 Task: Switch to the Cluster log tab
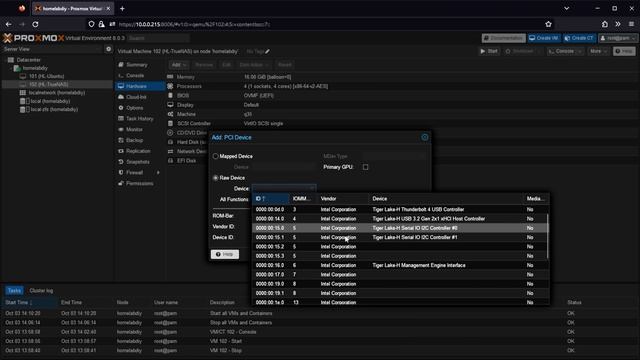tap(41, 291)
